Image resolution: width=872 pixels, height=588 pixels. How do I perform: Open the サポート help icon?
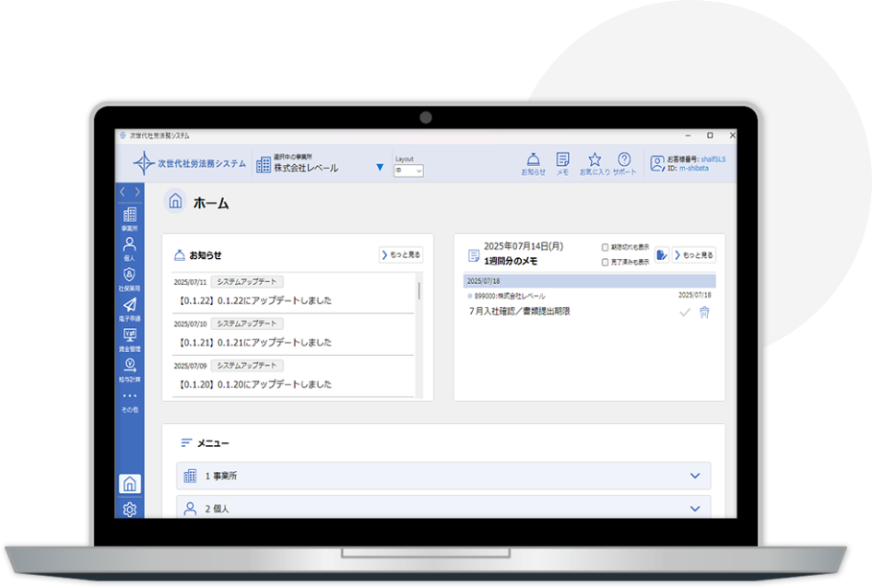point(624,162)
